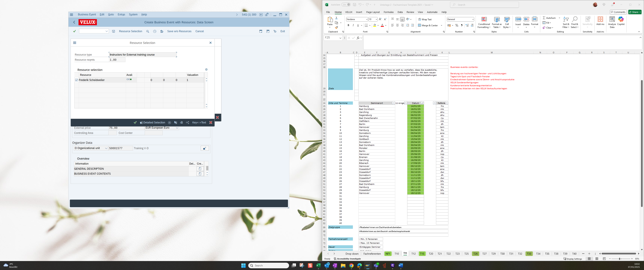Click the Format Painter brush icon
Screen dimensions: 644x270
coord(336,27)
